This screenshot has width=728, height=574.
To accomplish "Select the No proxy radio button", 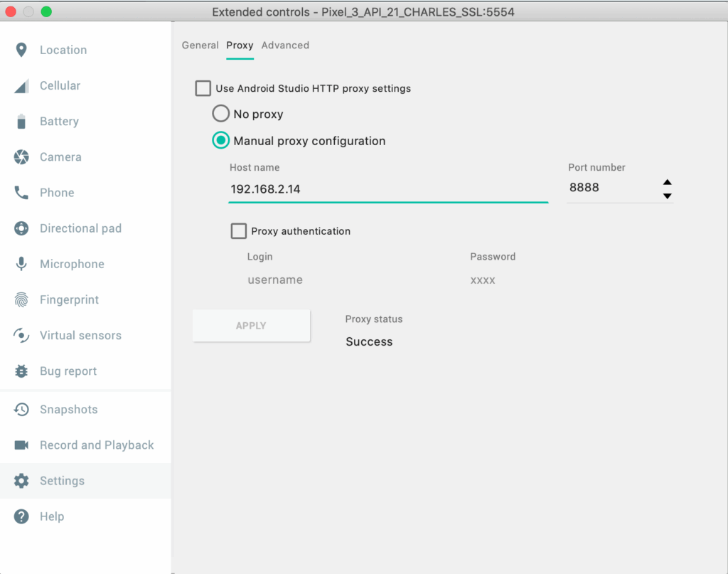I will [221, 114].
